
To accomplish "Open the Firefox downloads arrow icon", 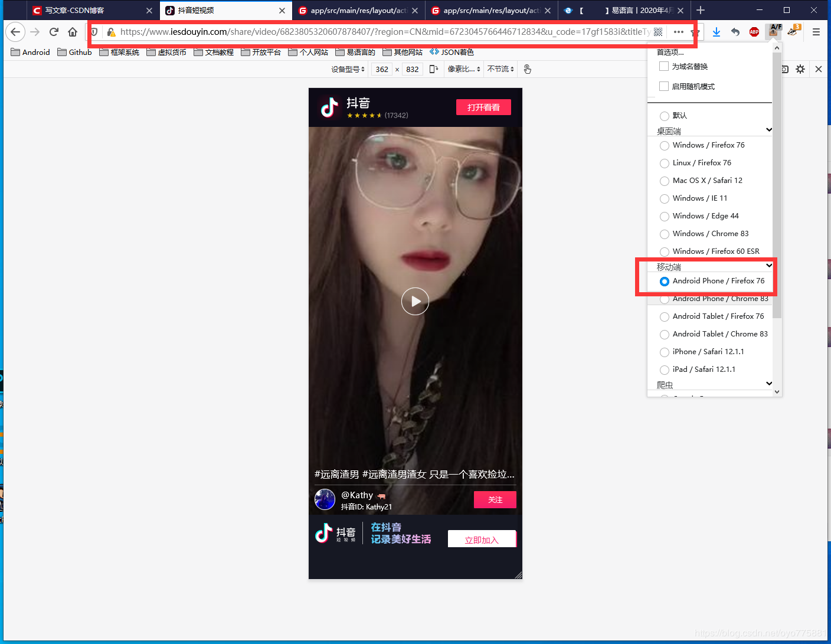I will [x=716, y=32].
